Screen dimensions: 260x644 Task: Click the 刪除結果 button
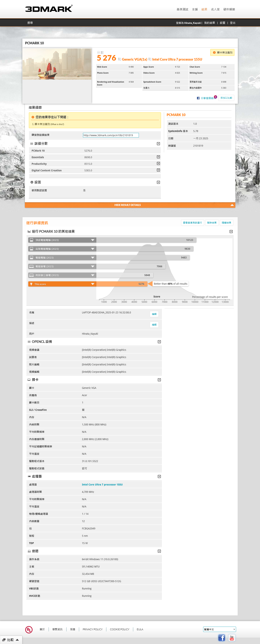click(x=212, y=223)
